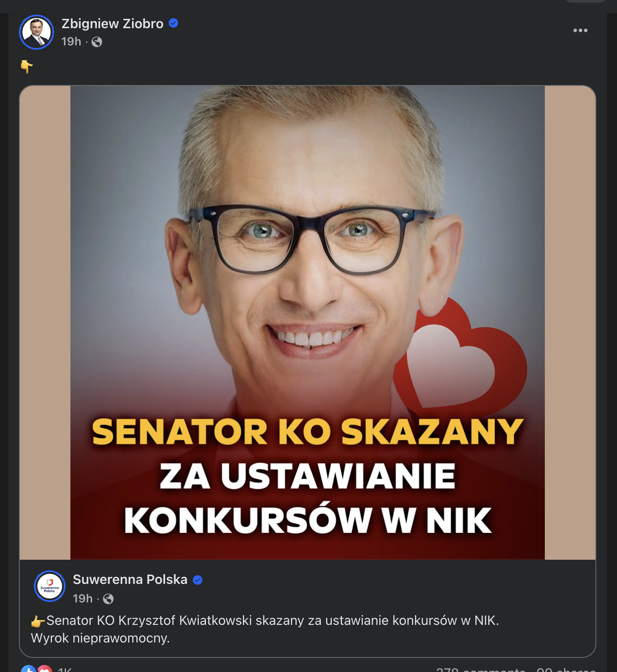
Task: Click verified badge beside Suwerenna Polska
Action: [x=198, y=580]
